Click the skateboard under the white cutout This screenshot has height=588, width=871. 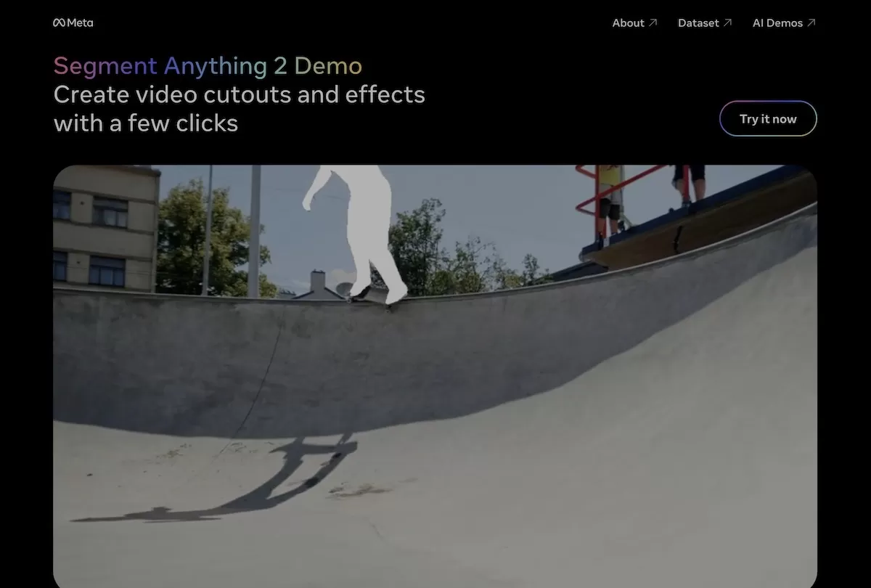pyautogui.click(x=369, y=296)
